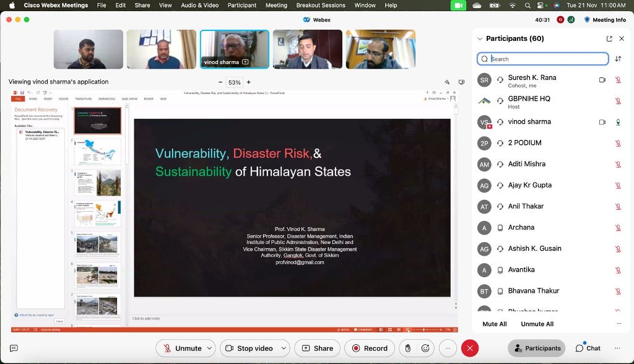The height and width of the screenshot is (364, 634).
Task: Click the red leave meeting button
Action: coord(470,348)
